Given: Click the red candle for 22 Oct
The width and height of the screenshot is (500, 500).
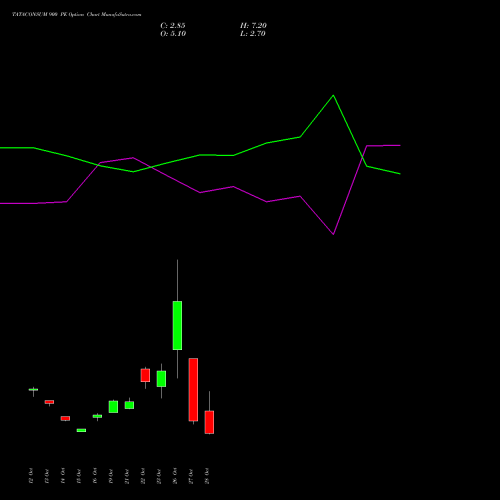Looking at the screenshot, I should point(145,375).
